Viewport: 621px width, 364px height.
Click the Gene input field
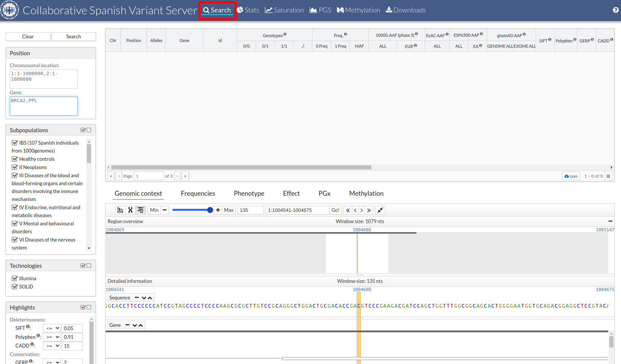coord(44,106)
